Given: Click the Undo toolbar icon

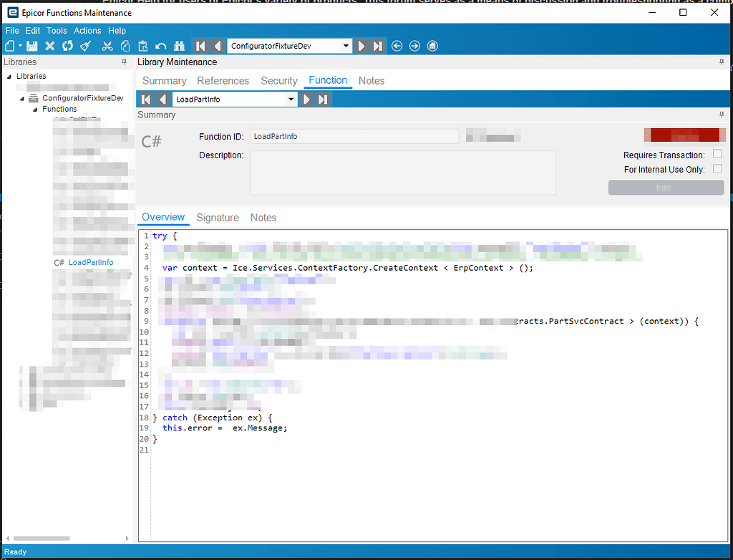Looking at the screenshot, I should point(160,45).
